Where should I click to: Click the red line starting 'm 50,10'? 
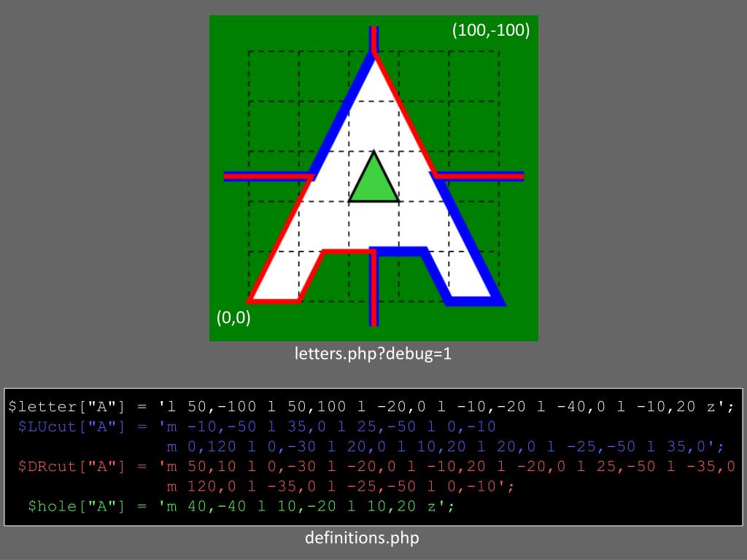(447, 466)
